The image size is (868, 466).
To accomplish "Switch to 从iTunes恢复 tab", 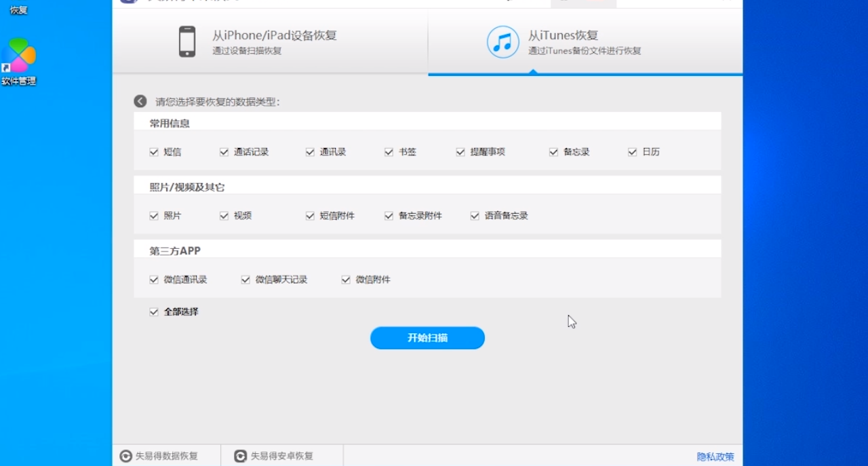I will click(585, 41).
